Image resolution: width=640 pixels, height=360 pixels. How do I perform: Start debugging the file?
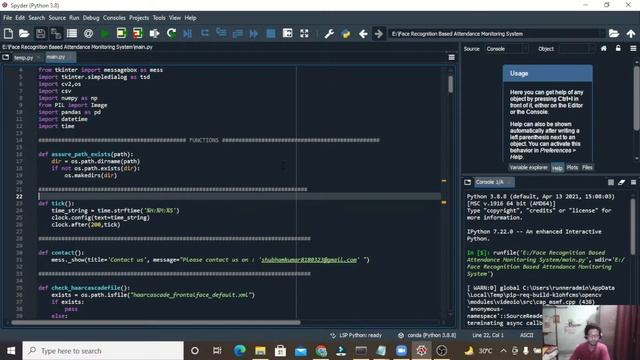click(x=188, y=33)
